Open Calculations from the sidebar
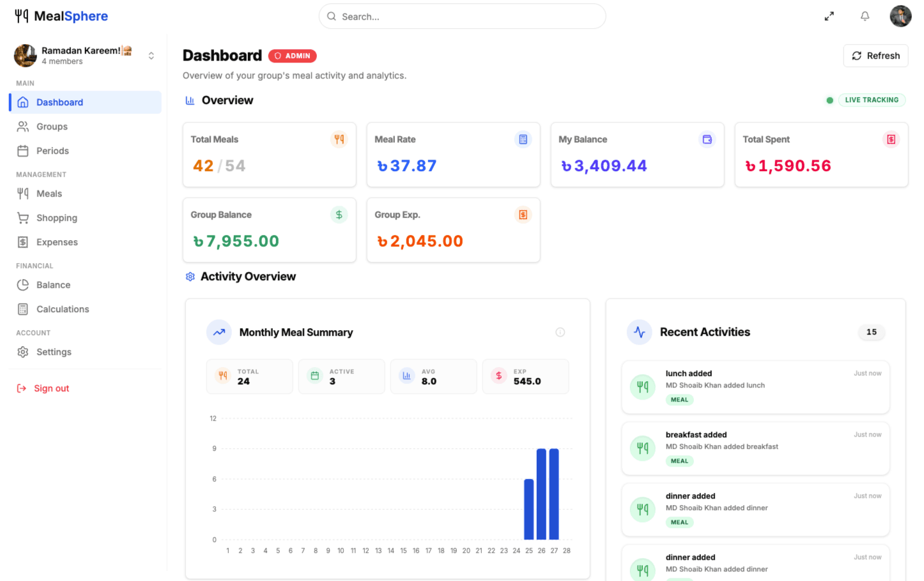The image size is (924, 581). tap(63, 309)
